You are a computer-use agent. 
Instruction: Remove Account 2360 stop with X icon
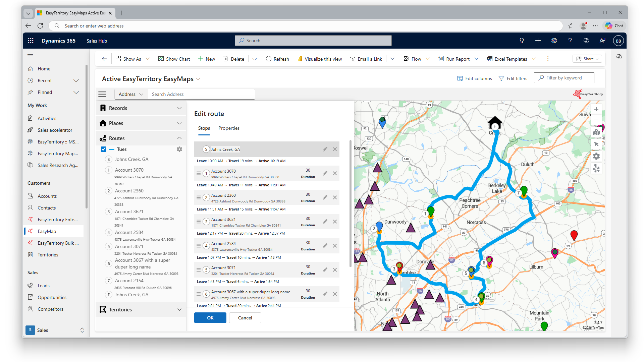click(x=335, y=197)
